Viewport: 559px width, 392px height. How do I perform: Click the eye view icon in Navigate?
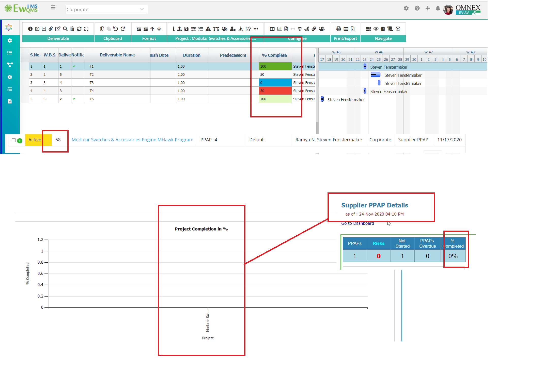pyautogui.click(x=376, y=29)
